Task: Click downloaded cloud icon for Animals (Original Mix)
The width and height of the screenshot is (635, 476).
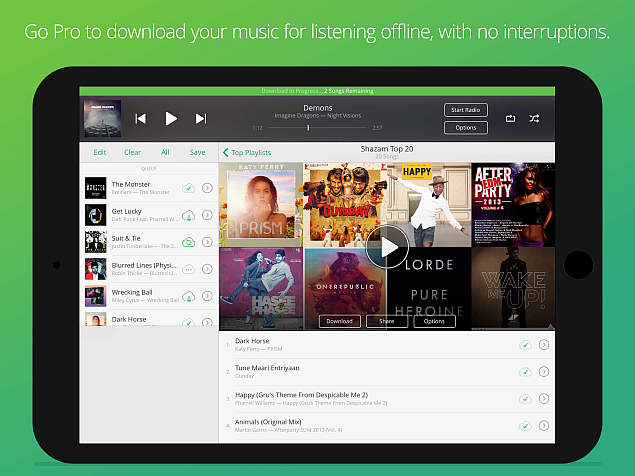Action: (x=525, y=426)
